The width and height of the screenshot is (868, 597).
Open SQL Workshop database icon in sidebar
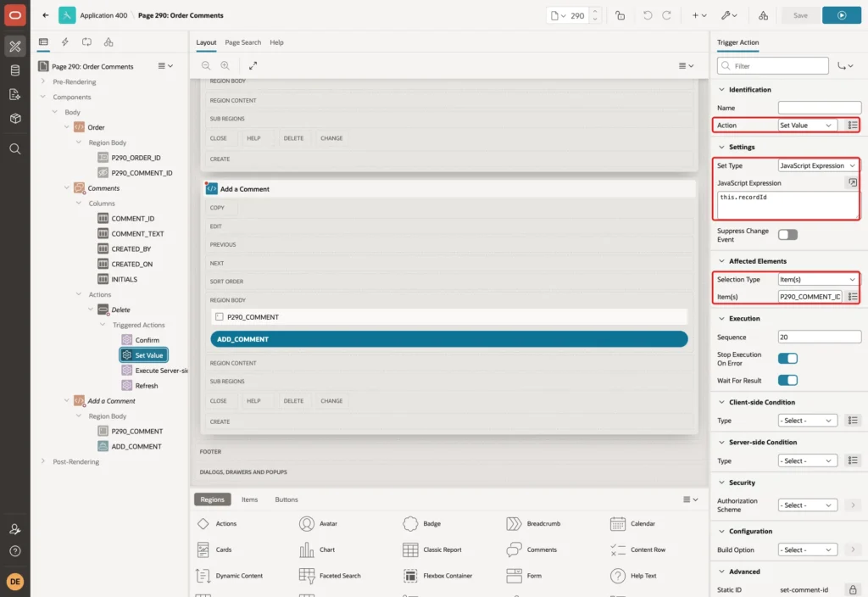(x=15, y=70)
